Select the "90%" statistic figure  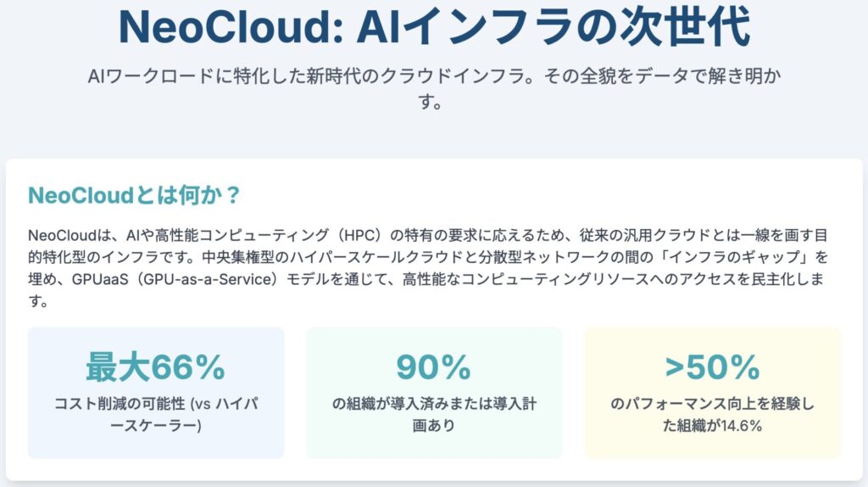(433, 367)
